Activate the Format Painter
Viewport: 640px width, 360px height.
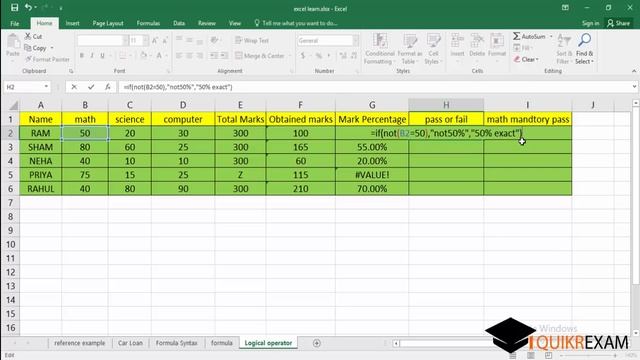click(x=47, y=59)
